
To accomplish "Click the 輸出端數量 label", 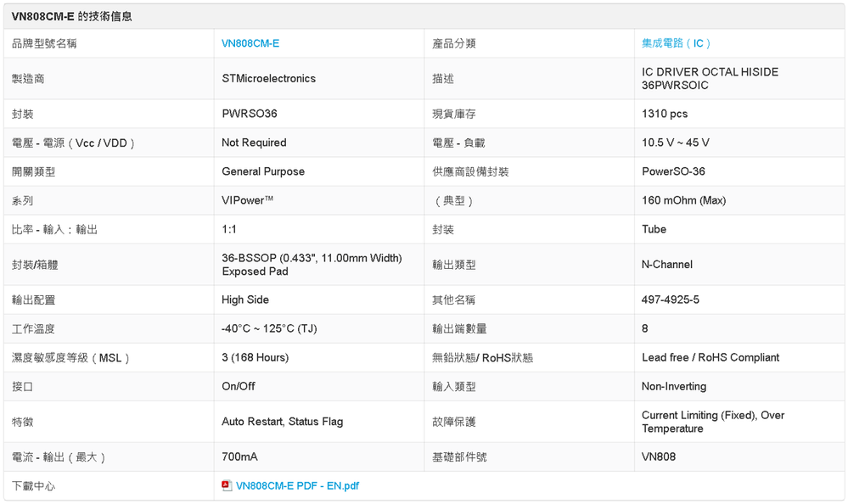I will (459, 329).
